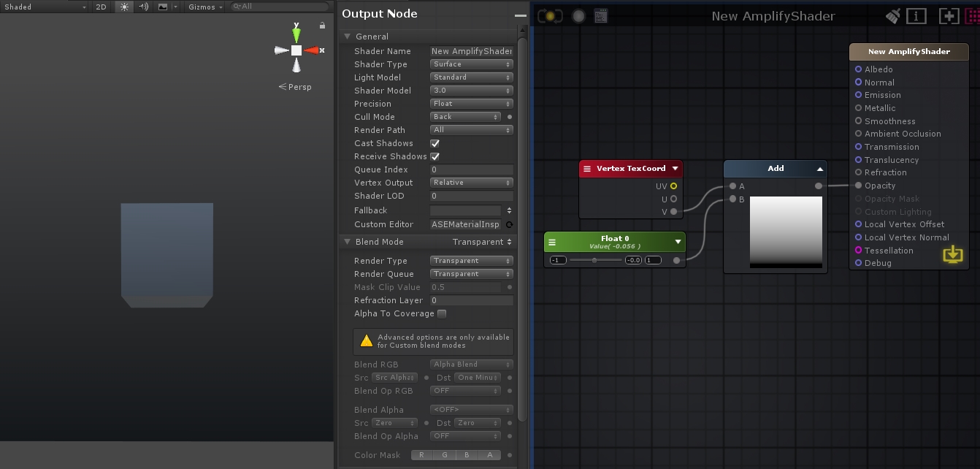Screen dimensions: 980x469
Task: Open the Blend Mode Transparent dropdown
Action: point(482,242)
